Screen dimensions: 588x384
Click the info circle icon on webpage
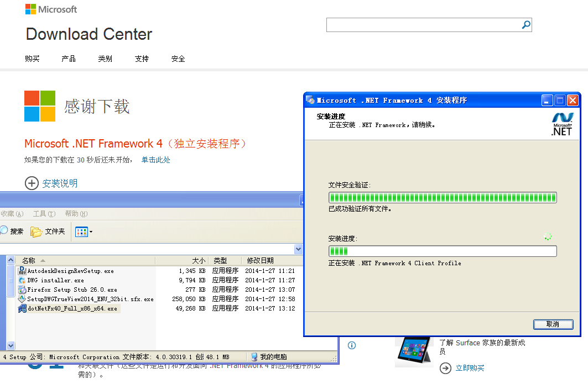(352, 345)
